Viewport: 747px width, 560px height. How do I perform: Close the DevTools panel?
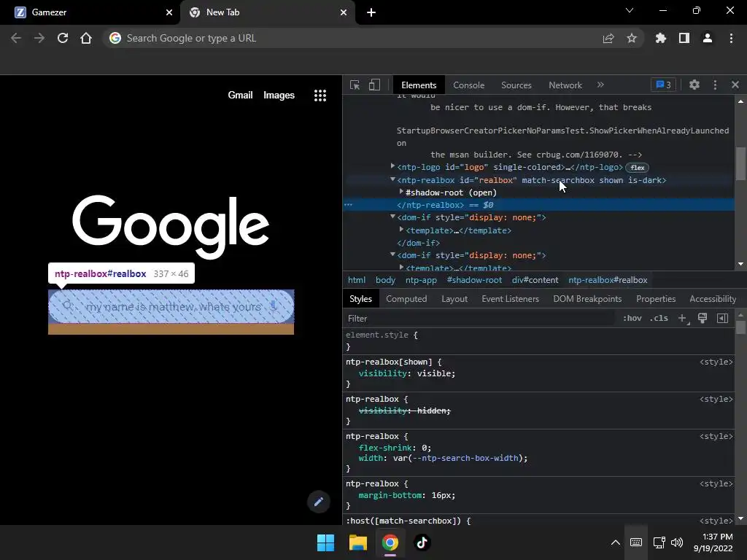(735, 85)
